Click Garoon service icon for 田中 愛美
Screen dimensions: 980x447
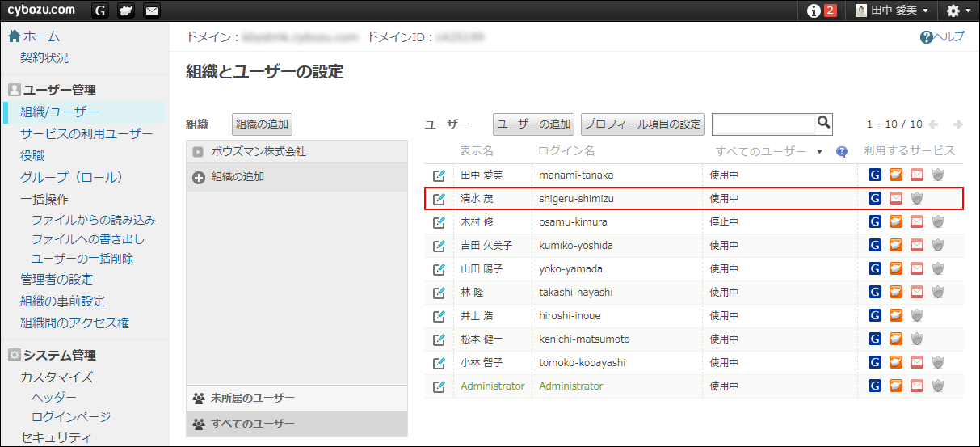click(875, 175)
